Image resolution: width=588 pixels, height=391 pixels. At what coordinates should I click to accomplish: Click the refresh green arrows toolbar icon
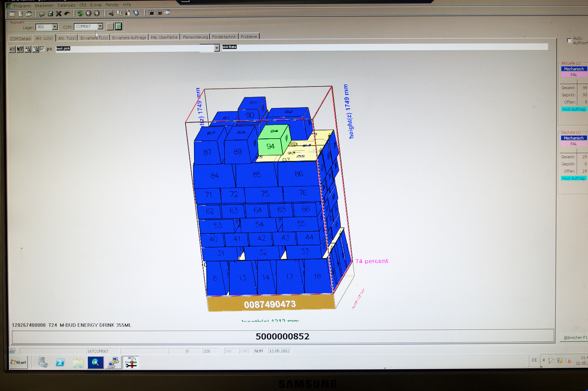(80, 13)
